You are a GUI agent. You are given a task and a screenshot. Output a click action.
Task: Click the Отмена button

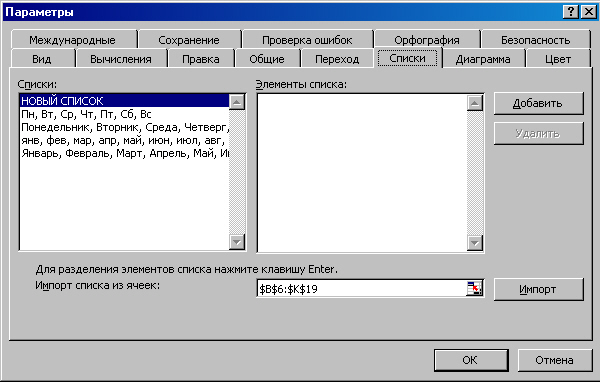pos(554,360)
